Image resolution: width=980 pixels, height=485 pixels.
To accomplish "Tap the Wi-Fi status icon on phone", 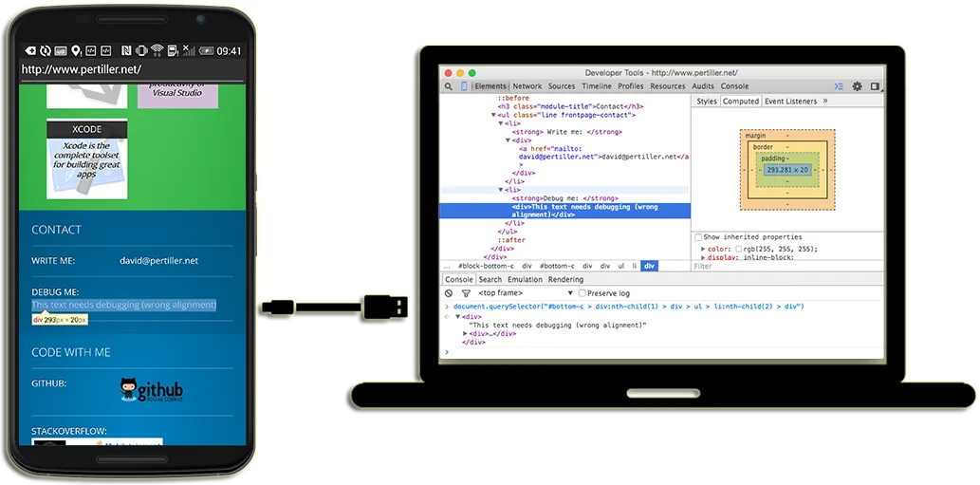I will click(157, 50).
